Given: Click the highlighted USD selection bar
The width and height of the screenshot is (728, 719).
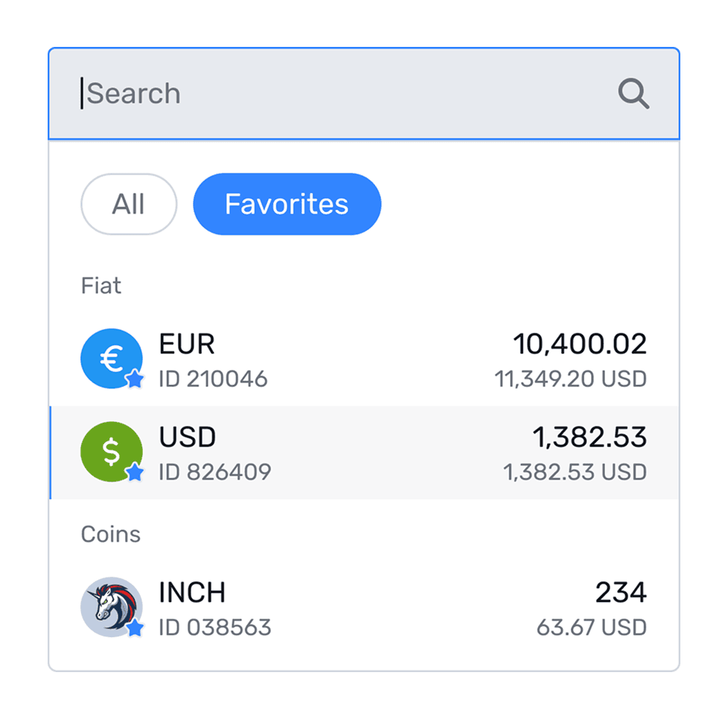Looking at the screenshot, I should coord(51,451).
